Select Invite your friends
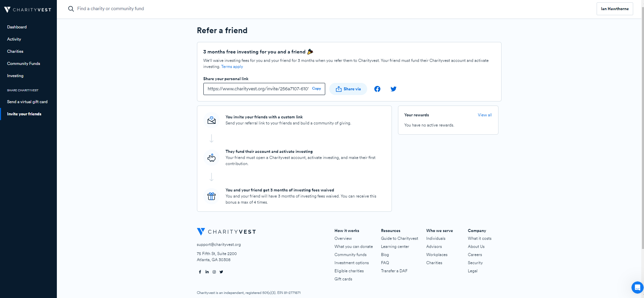 tap(24, 114)
